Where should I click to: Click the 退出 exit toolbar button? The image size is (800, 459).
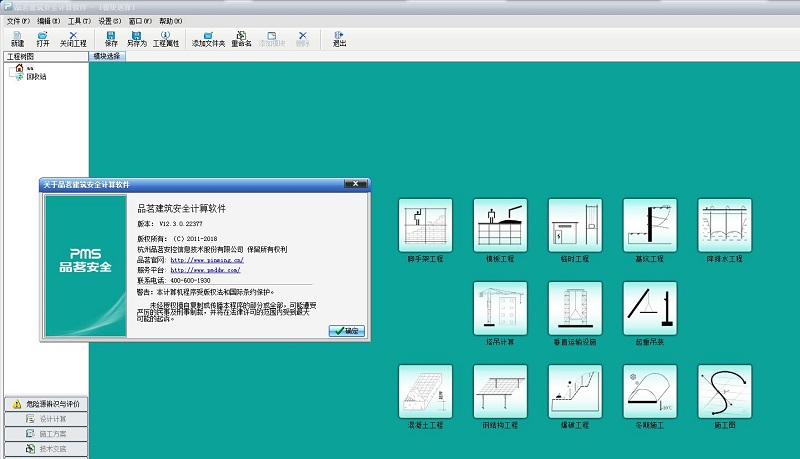click(x=339, y=39)
